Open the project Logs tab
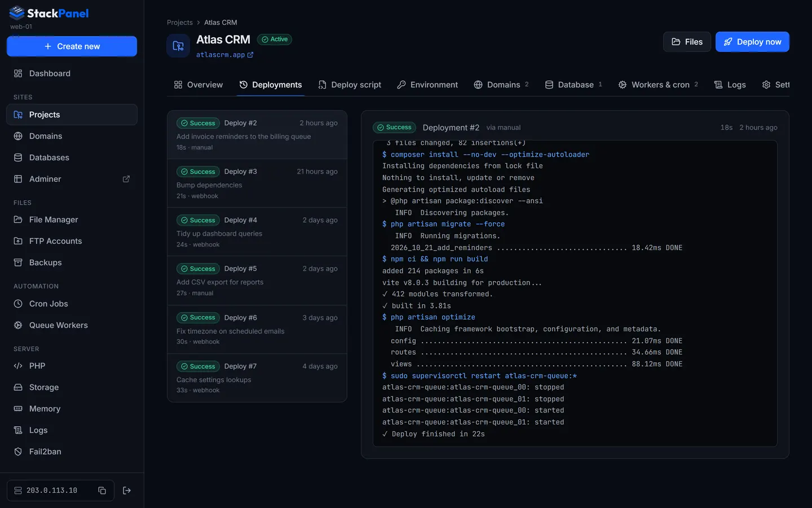 730,85
